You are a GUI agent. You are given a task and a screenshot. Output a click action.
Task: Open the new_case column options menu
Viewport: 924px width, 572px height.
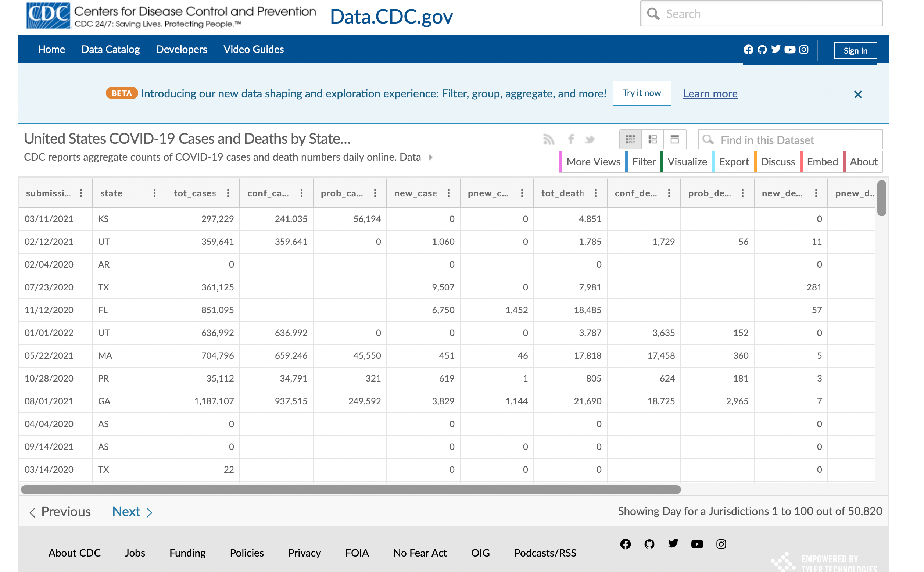point(448,193)
